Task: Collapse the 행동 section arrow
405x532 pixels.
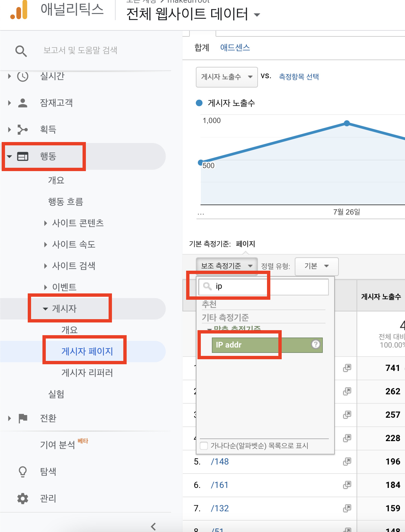Action: pyautogui.click(x=9, y=156)
